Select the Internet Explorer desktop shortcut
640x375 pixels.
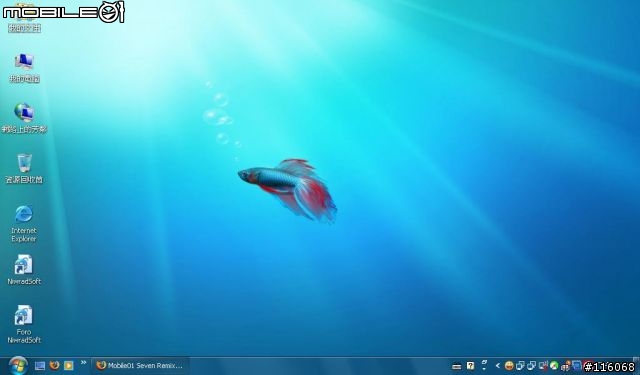pyautogui.click(x=24, y=224)
